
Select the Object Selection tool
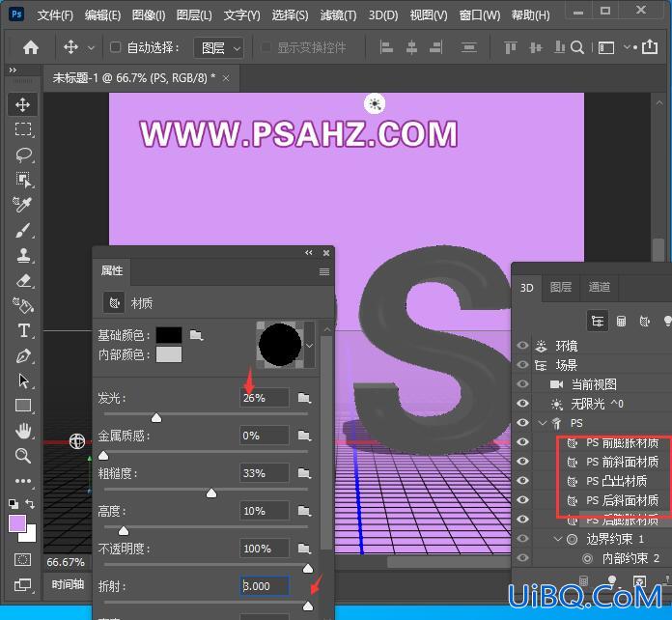coord(23,180)
